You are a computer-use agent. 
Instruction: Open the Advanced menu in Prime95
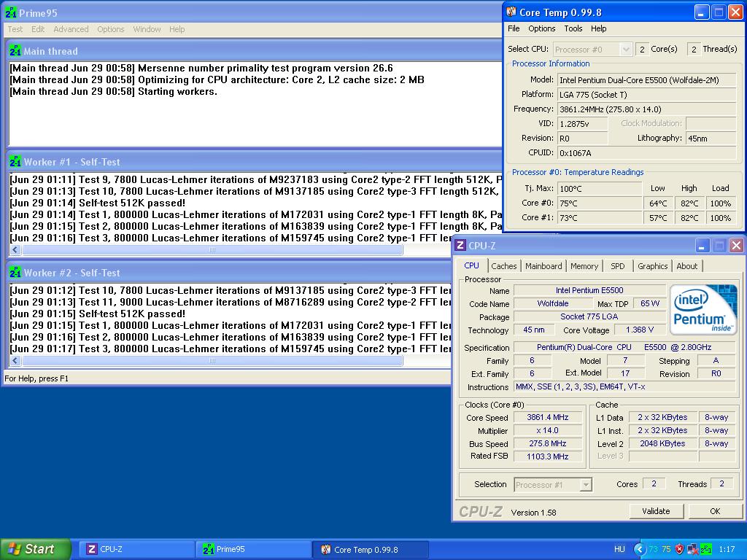(71, 29)
